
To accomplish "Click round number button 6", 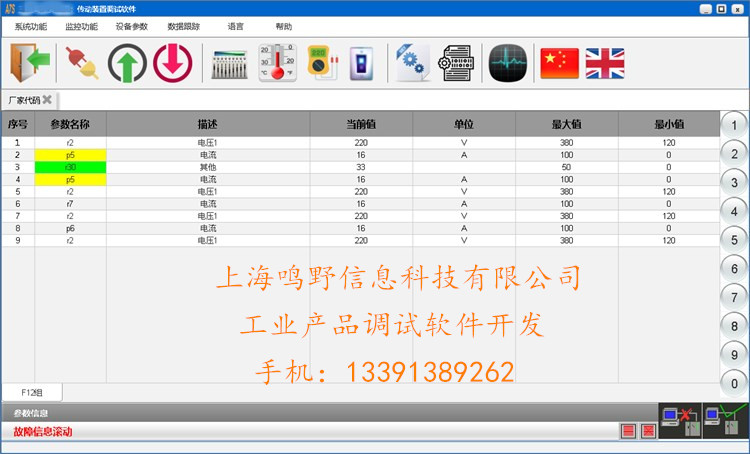I will [x=734, y=269].
